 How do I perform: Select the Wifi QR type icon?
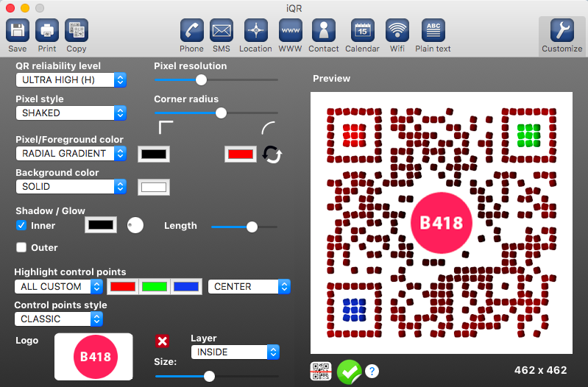pyautogui.click(x=397, y=30)
